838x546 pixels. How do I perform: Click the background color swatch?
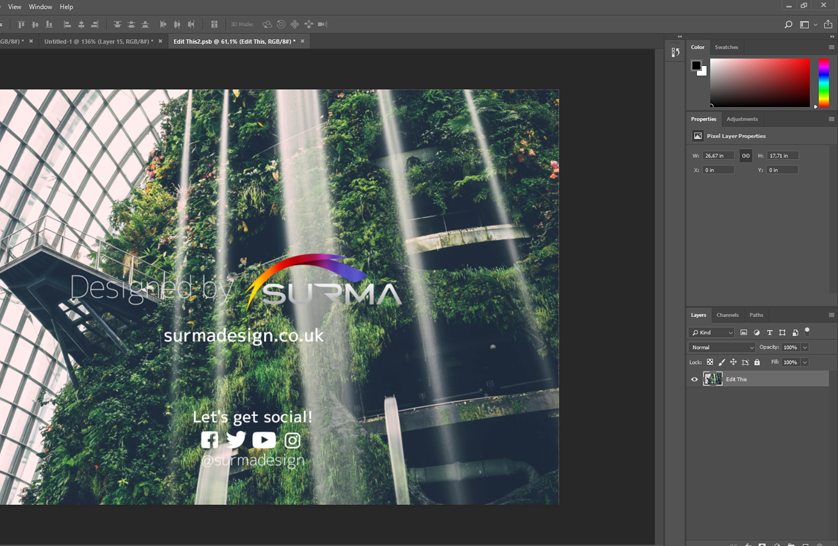click(x=703, y=72)
